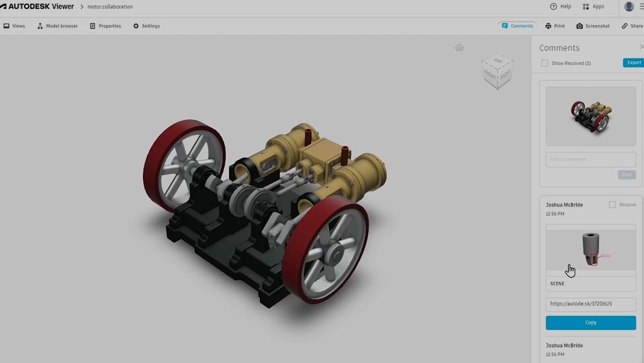Open the Model browser
Image resolution: width=644 pixels, height=363 pixels.
point(57,26)
